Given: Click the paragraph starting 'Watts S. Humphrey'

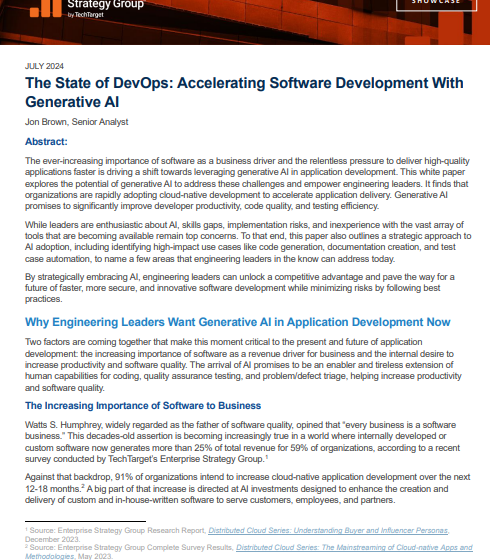Looking at the screenshot, I should coord(242,442).
